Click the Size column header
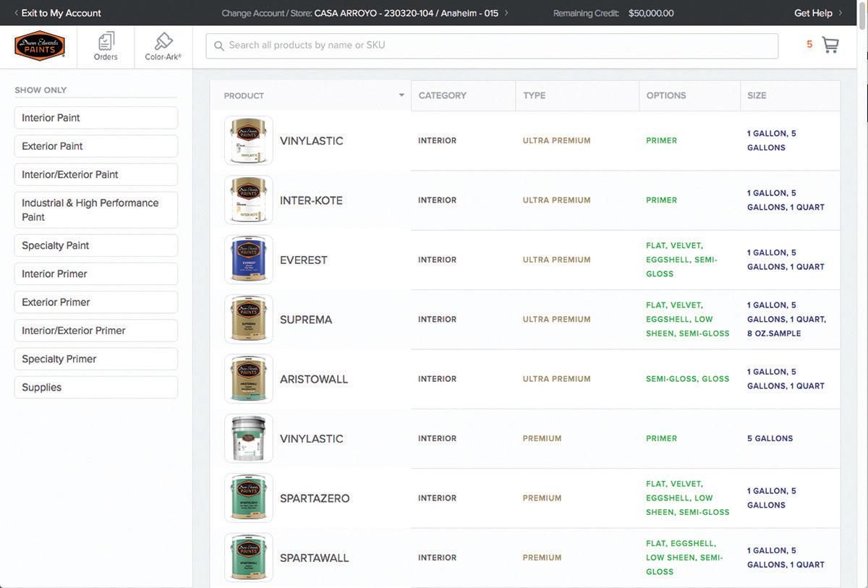The image size is (868, 588). click(x=791, y=95)
